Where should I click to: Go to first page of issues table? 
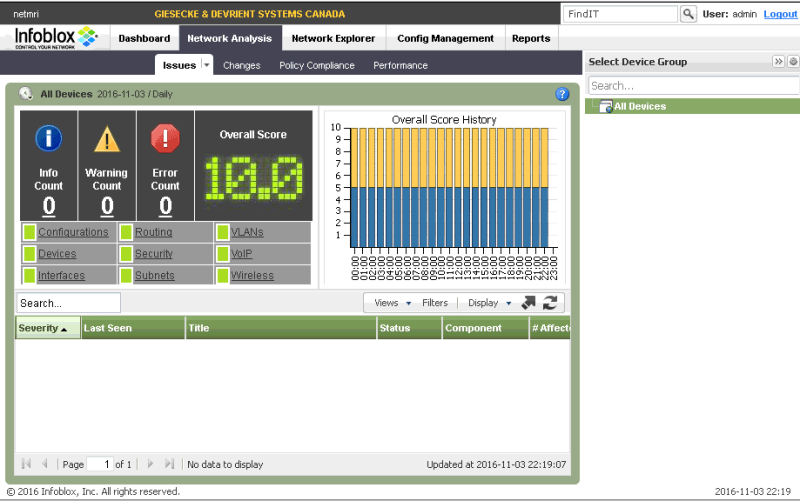coord(27,464)
